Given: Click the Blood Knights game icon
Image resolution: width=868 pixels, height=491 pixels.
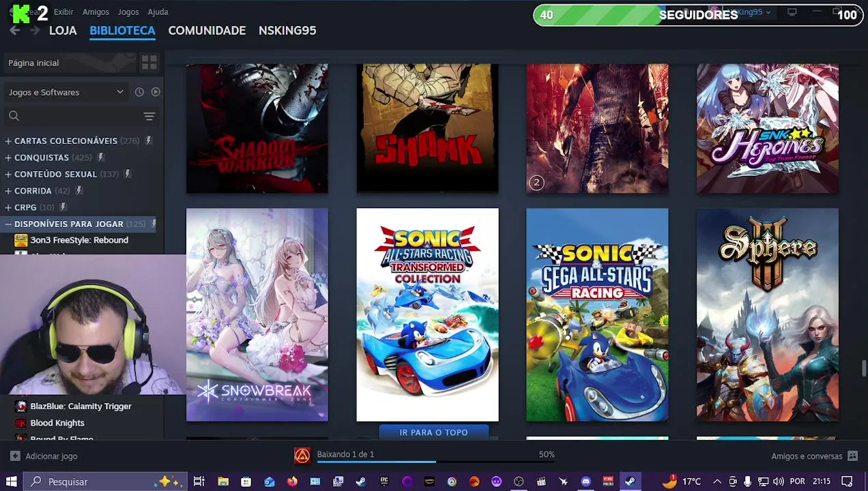Looking at the screenshot, I should (x=21, y=423).
